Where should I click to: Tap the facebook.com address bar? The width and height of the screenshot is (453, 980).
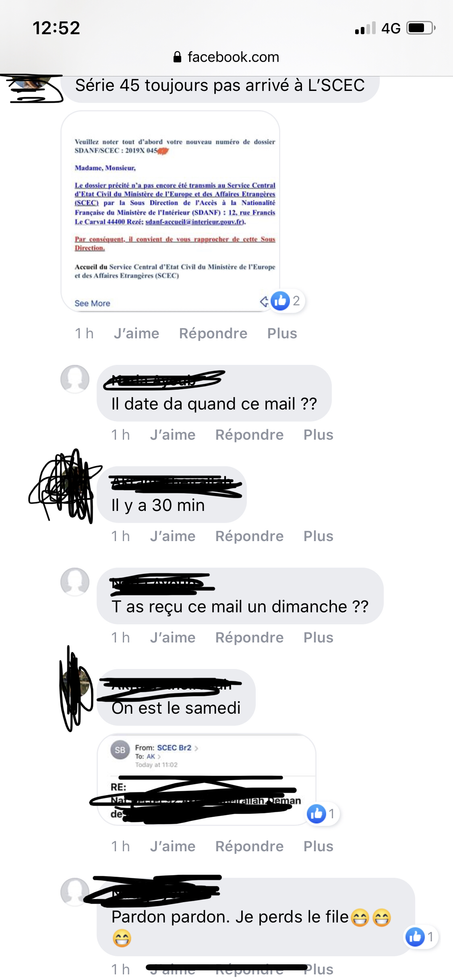pyautogui.click(x=226, y=57)
